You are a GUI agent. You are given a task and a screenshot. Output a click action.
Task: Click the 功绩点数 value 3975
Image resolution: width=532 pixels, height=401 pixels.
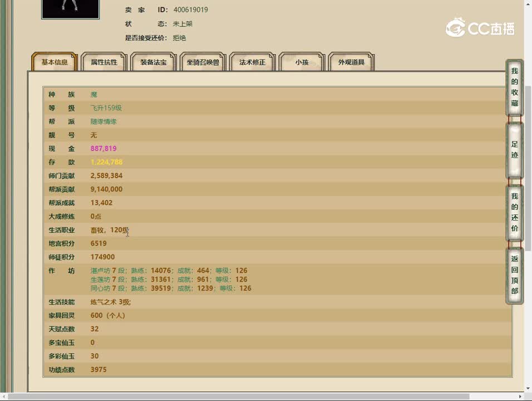tap(98, 369)
